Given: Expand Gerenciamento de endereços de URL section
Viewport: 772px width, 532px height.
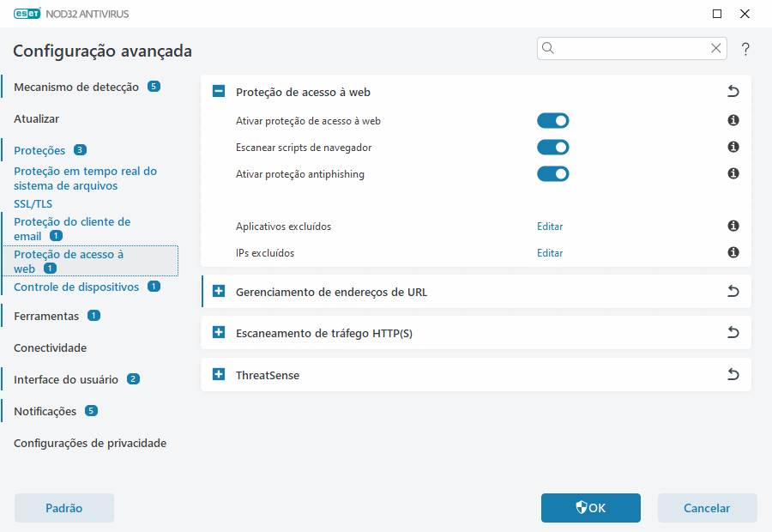Looking at the screenshot, I should (218, 291).
